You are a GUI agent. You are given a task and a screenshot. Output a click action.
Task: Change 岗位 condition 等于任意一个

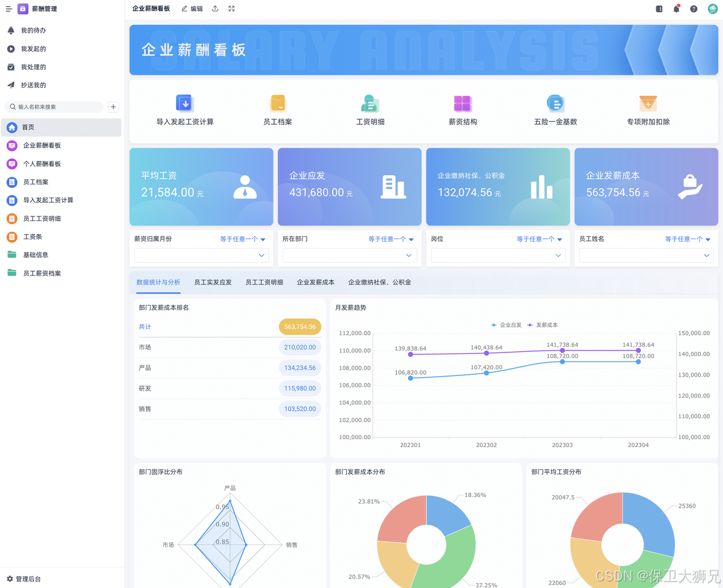click(539, 239)
